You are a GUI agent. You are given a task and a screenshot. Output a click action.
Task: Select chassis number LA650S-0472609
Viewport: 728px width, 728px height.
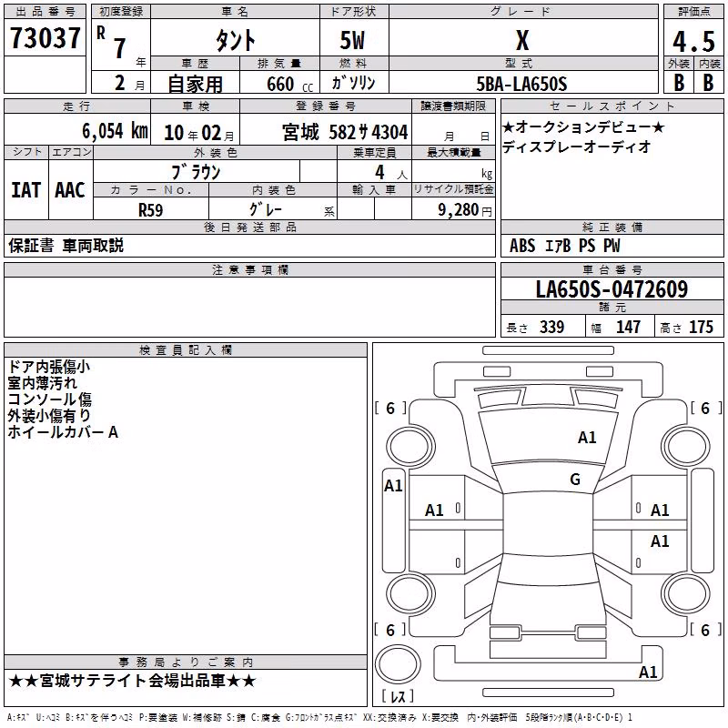pyautogui.click(x=612, y=289)
